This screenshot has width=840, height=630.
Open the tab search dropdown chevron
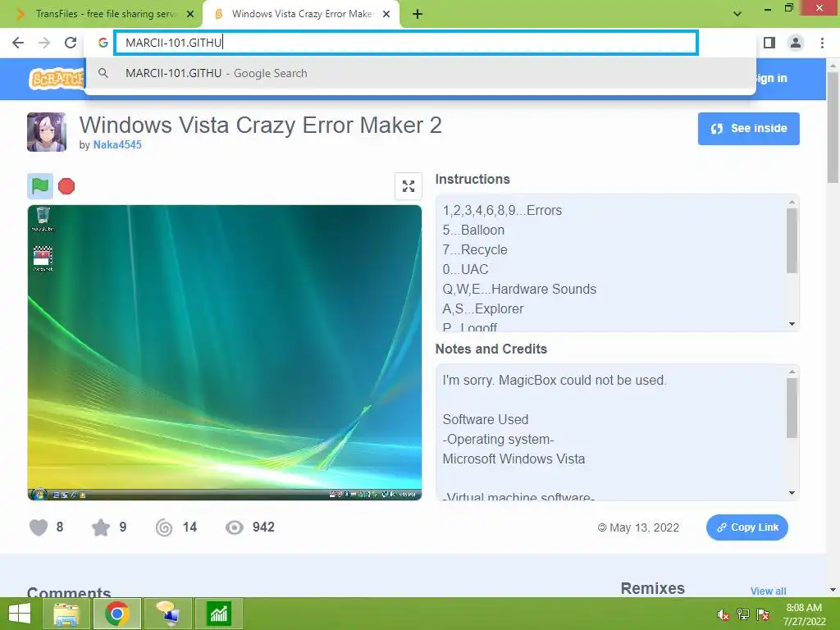pos(737,14)
